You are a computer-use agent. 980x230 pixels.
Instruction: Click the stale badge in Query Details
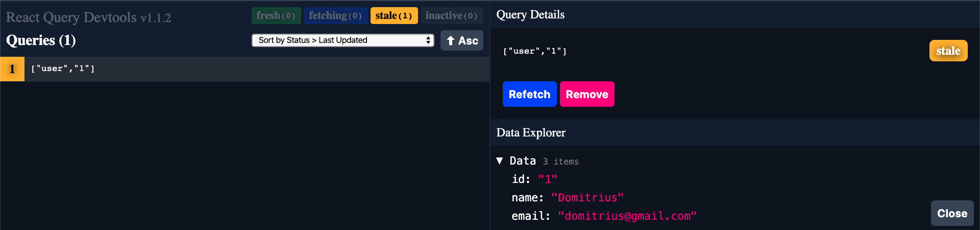pos(948,51)
